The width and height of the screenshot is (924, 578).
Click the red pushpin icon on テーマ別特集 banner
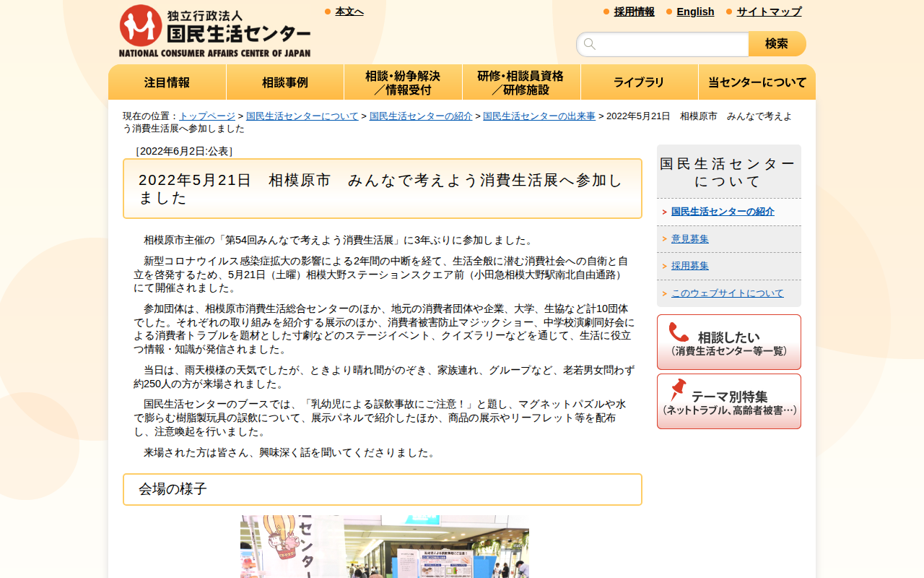pos(679,390)
